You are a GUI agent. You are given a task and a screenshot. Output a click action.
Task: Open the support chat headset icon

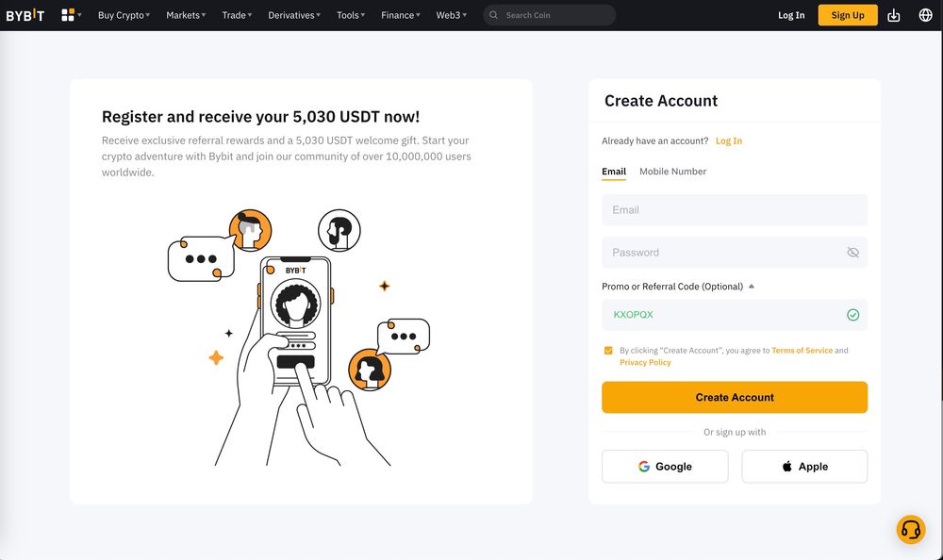(910, 530)
